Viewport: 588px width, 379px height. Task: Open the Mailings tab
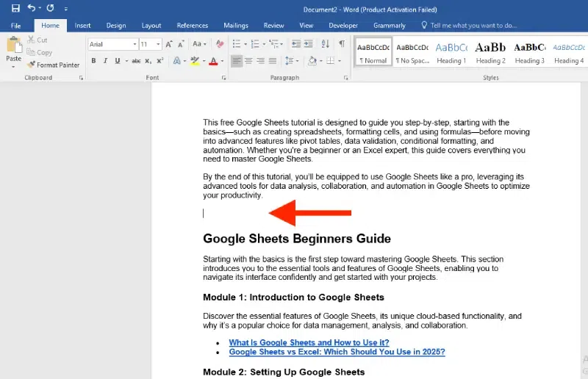[236, 26]
